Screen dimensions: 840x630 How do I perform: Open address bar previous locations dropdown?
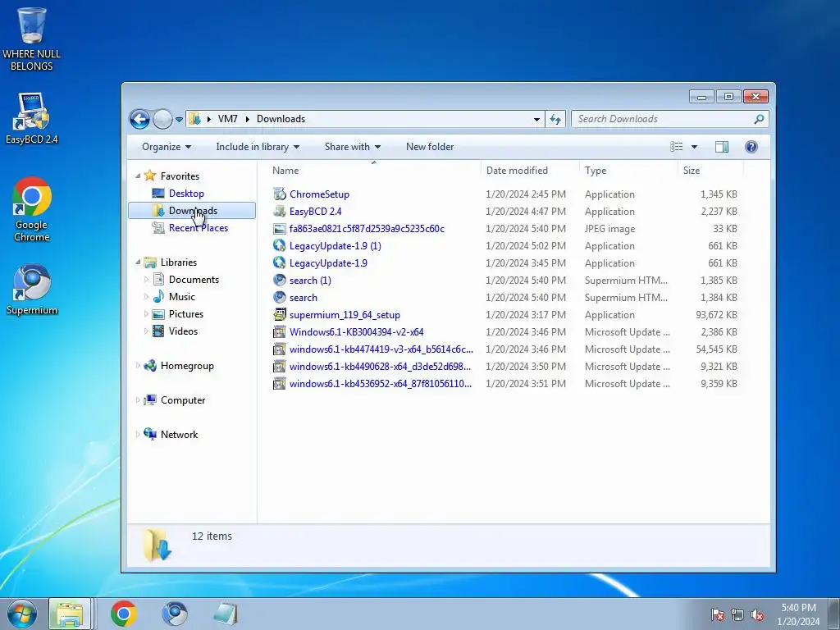[x=536, y=120]
